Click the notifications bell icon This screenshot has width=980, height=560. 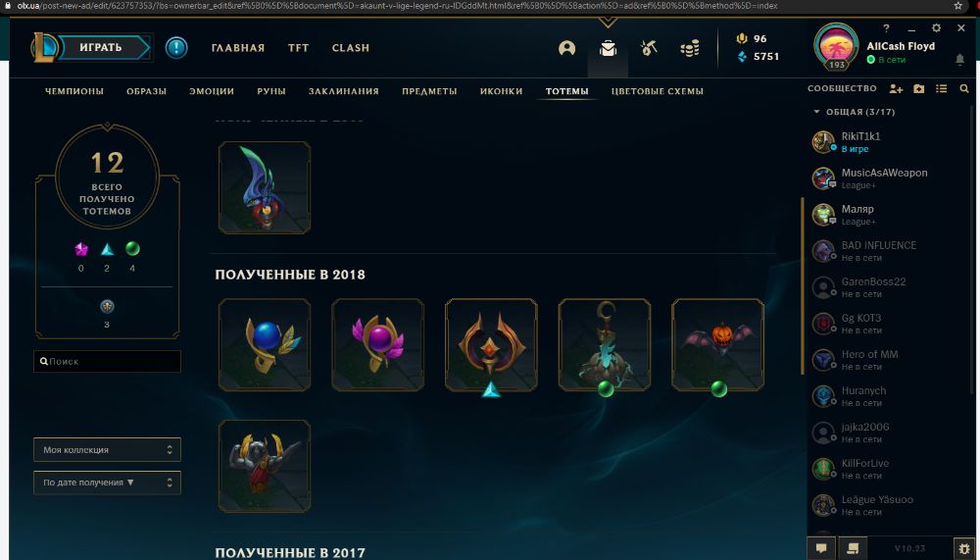959,59
